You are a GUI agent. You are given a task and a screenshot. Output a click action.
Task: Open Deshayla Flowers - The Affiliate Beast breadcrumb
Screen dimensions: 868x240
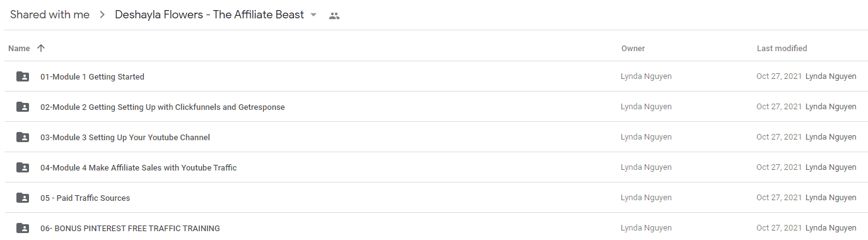pos(209,15)
